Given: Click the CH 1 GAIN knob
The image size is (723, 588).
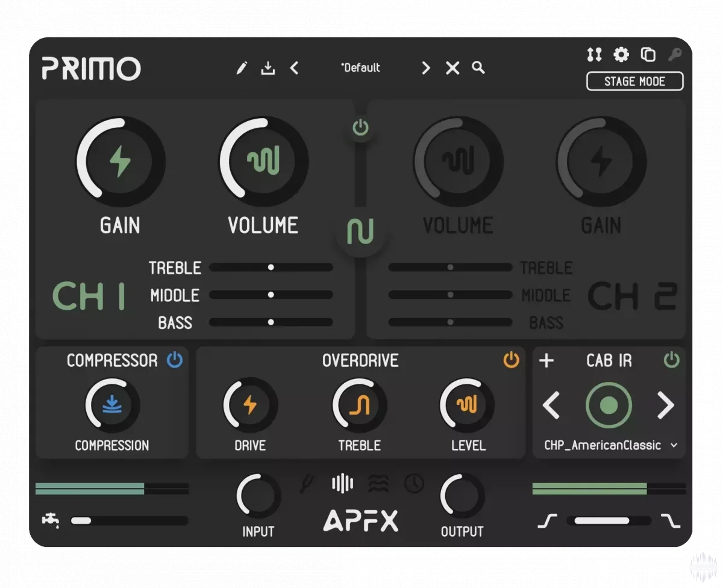Looking at the screenshot, I should tap(120, 161).
